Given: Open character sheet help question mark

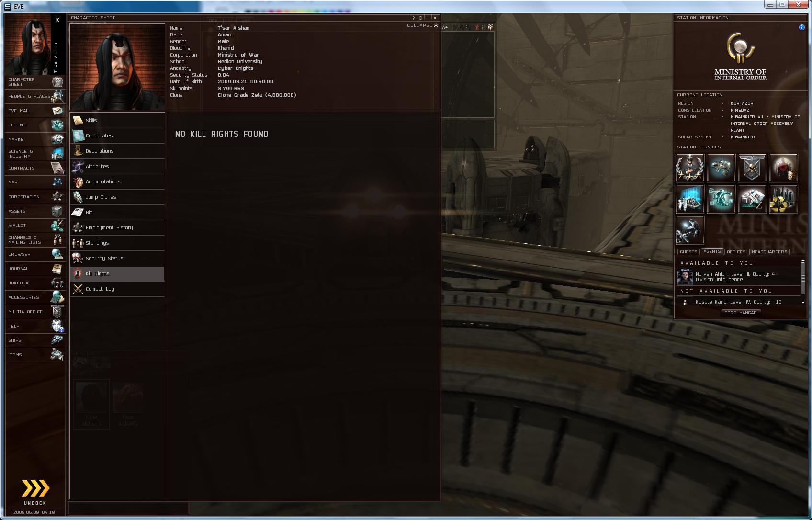Looking at the screenshot, I should (414, 18).
